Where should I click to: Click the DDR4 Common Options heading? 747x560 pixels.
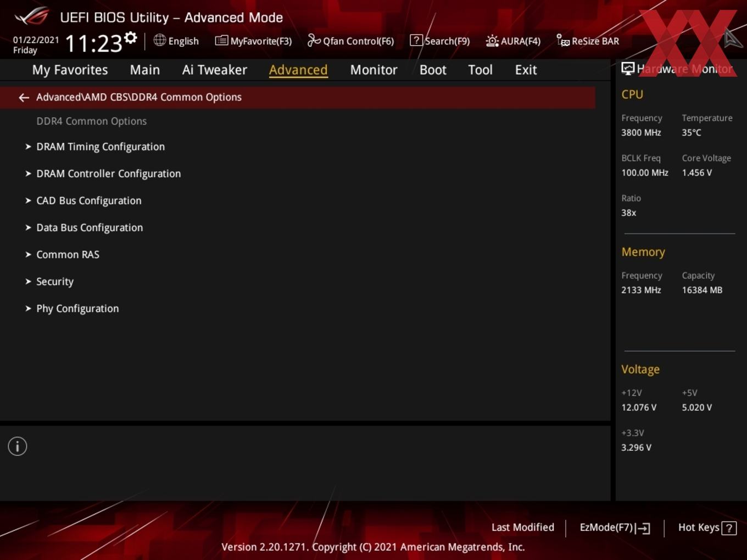[91, 121]
